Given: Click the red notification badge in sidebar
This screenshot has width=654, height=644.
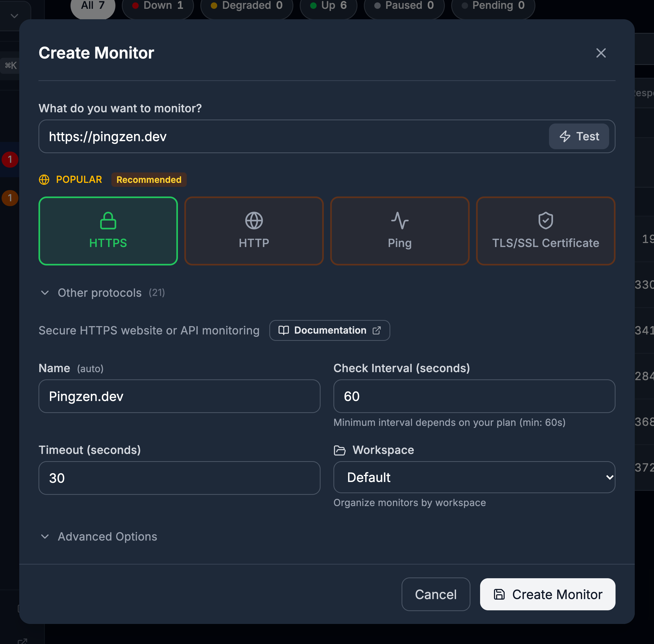Looking at the screenshot, I should click(x=10, y=159).
